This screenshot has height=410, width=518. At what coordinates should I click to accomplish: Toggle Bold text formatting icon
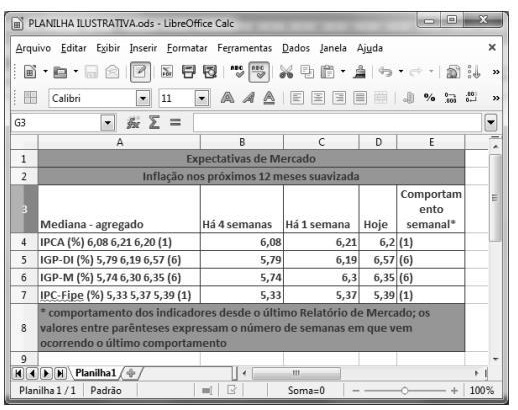tap(227, 98)
